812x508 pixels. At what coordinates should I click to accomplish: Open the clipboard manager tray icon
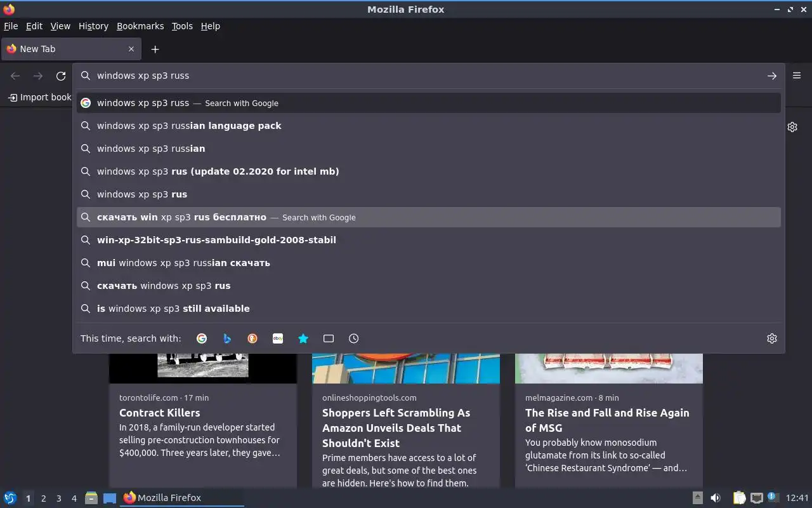[740, 498]
